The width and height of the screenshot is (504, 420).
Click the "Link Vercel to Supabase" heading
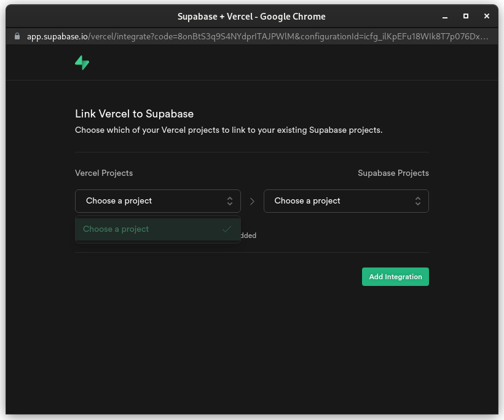135,114
